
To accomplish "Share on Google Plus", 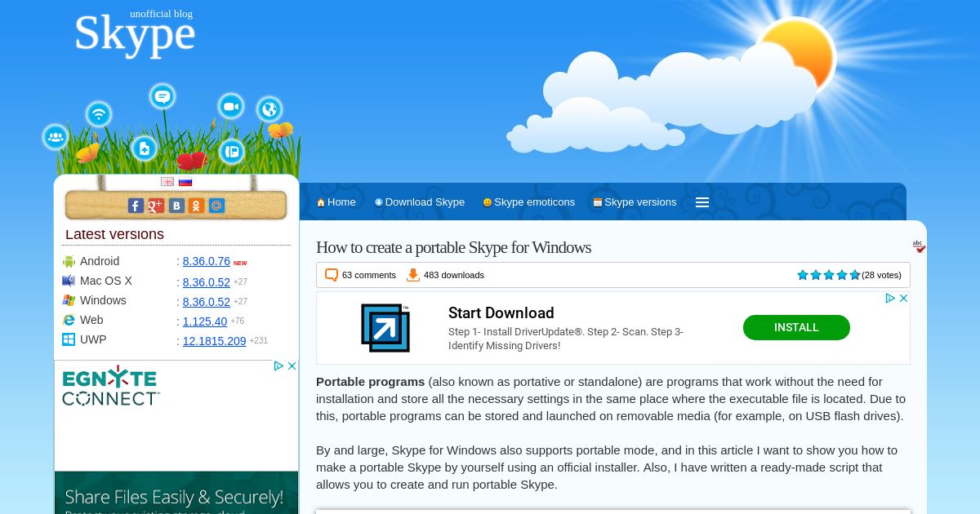I will point(156,206).
